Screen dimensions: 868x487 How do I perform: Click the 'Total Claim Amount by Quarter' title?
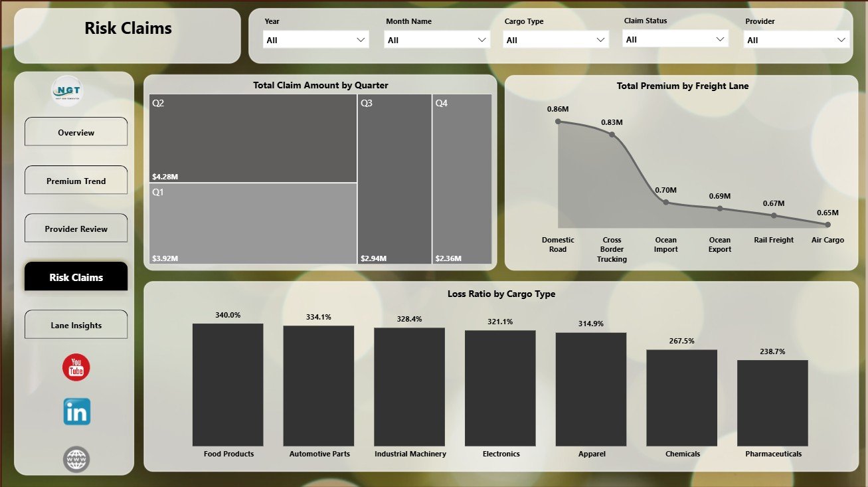click(x=321, y=85)
